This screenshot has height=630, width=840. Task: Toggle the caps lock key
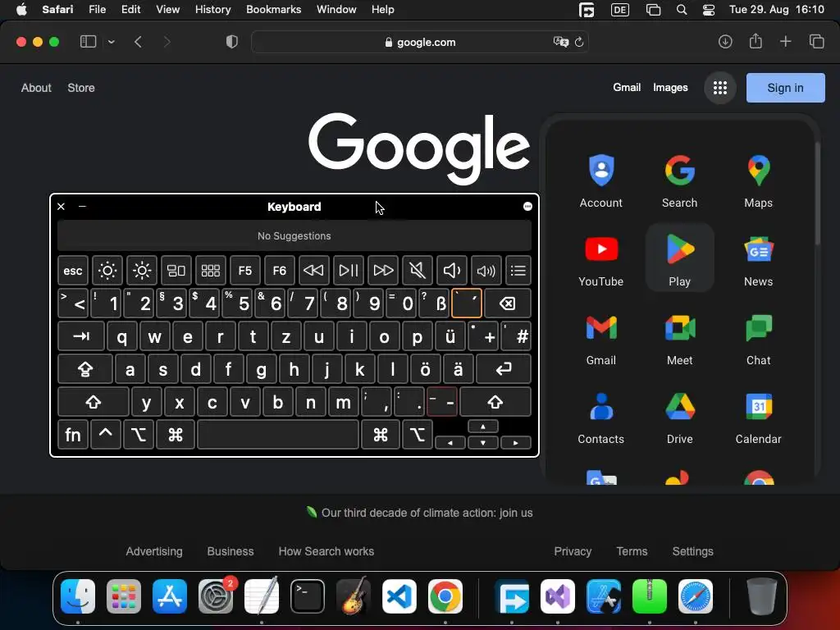click(85, 369)
